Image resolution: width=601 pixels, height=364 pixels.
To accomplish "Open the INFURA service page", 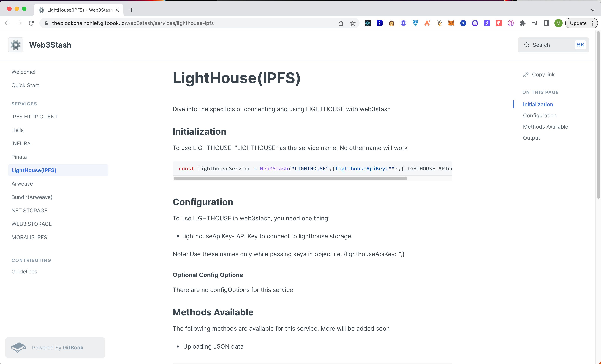I will [x=21, y=143].
